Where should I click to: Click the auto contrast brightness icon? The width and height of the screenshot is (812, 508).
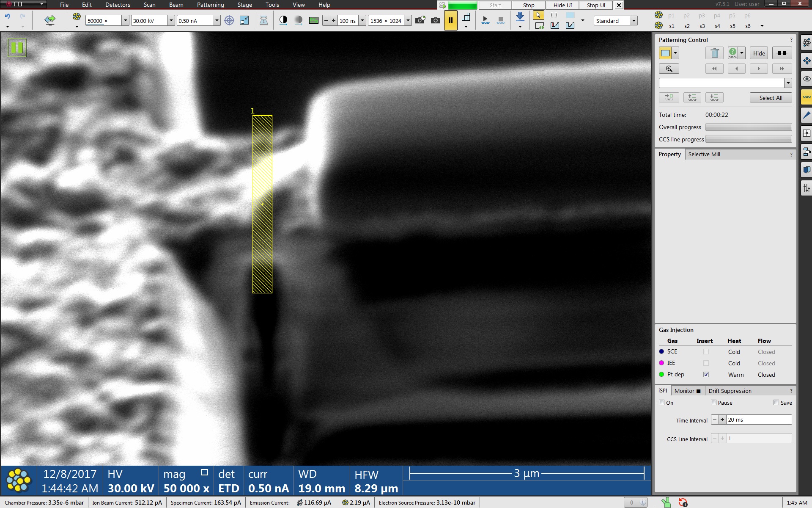283,20
